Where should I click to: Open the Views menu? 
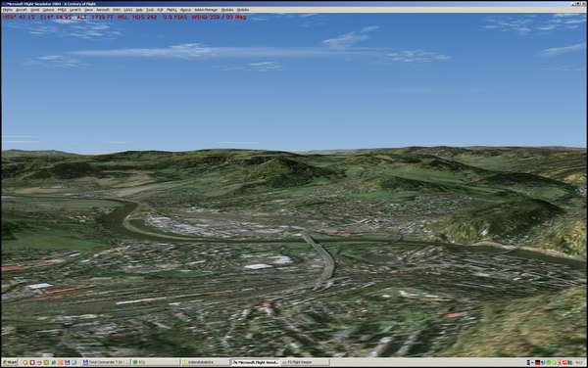(x=88, y=10)
